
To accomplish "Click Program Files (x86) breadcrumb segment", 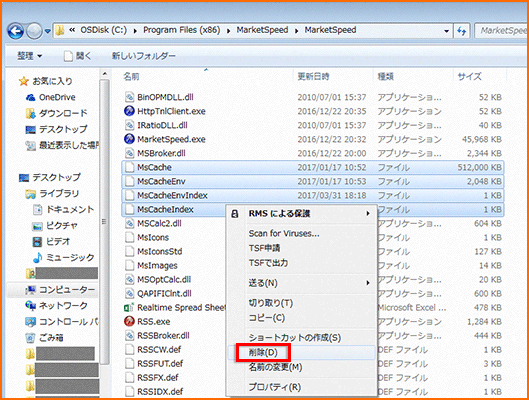I will click(182, 30).
